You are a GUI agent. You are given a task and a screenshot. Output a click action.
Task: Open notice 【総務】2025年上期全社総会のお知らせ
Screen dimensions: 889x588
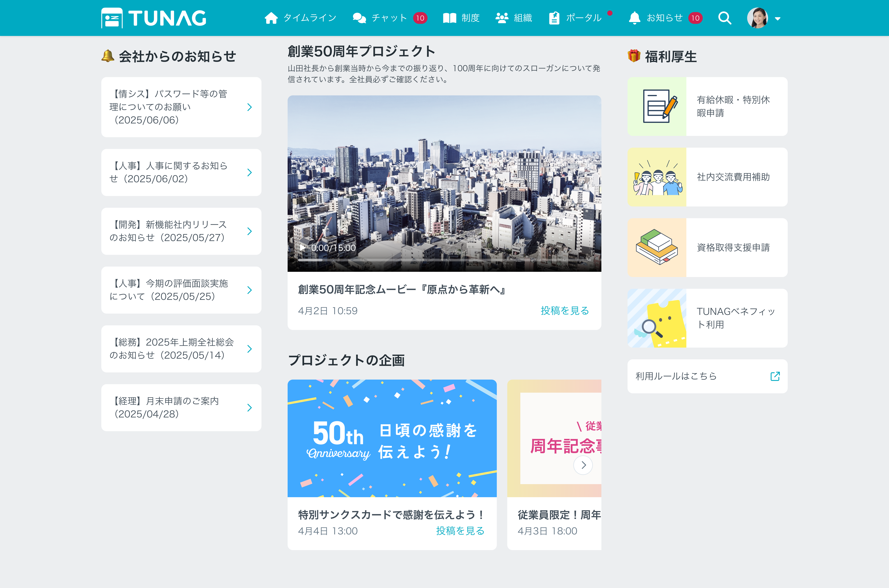tap(181, 349)
